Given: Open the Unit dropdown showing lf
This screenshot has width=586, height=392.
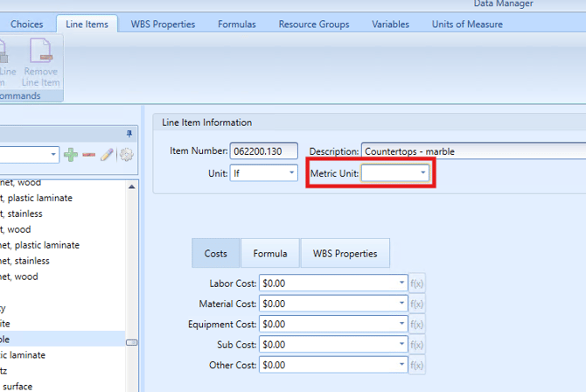Looking at the screenshot, I should (291, 173).
